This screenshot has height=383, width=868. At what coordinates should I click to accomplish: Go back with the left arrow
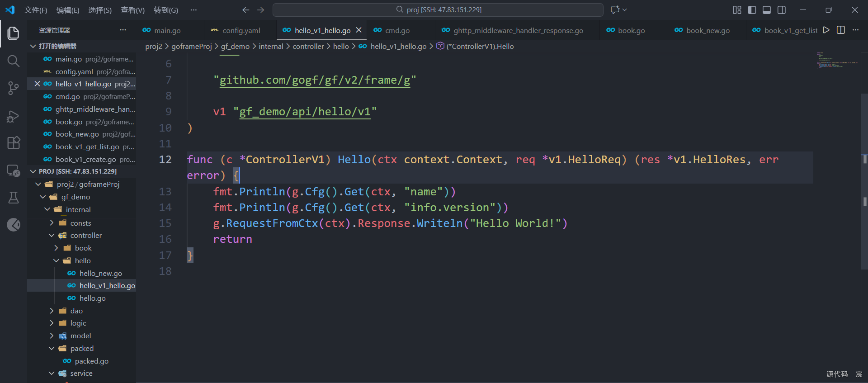point(245,9)
